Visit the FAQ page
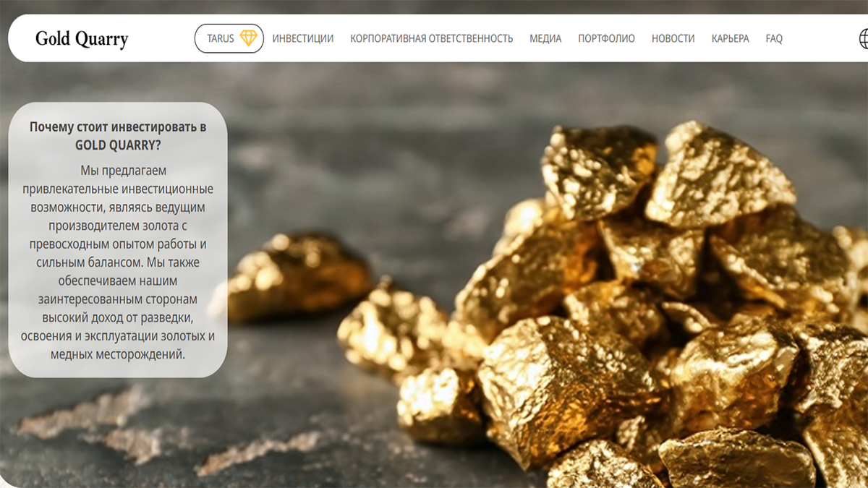868x488 pixels. (774, 38)
